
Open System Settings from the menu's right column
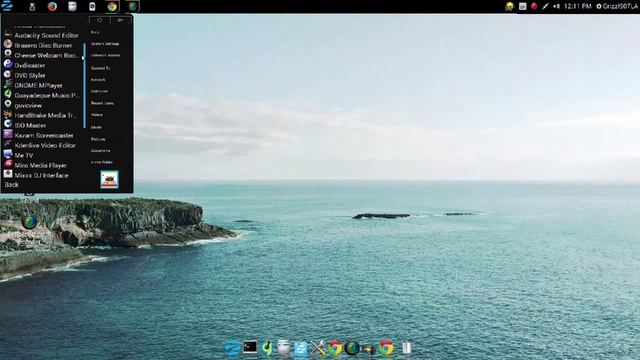pyautogui.click(x=105, y=43)
